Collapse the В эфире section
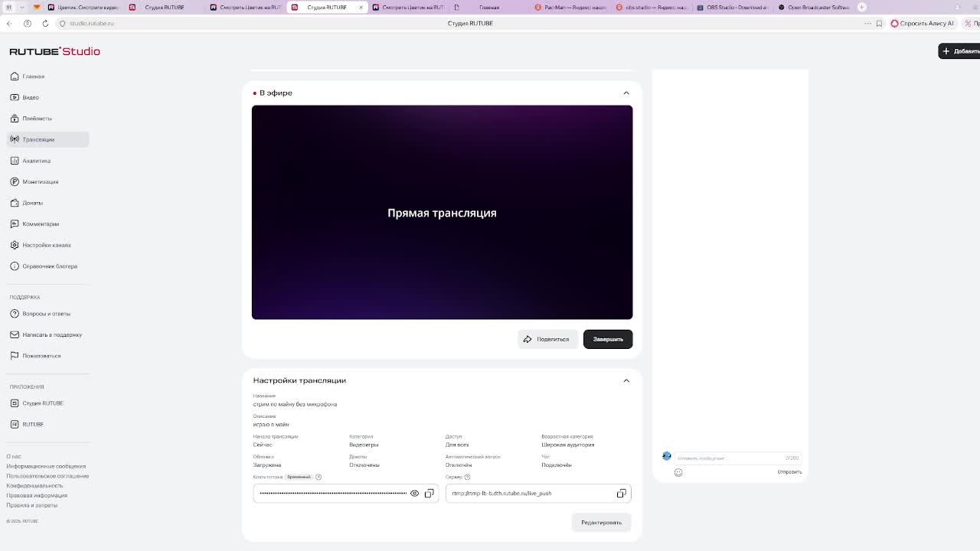This screenshot has height=551, width=980. (x=626, y=93)
